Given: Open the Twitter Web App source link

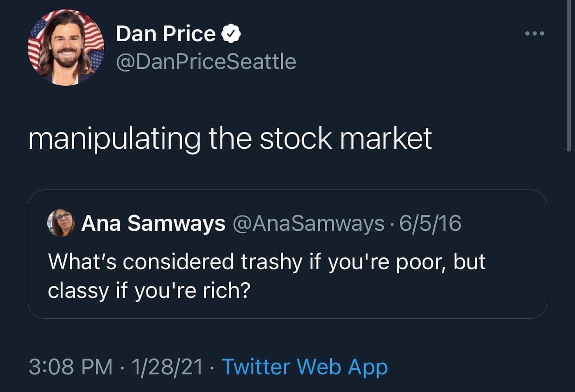Looking at the screenshot, I should (305, 367).
